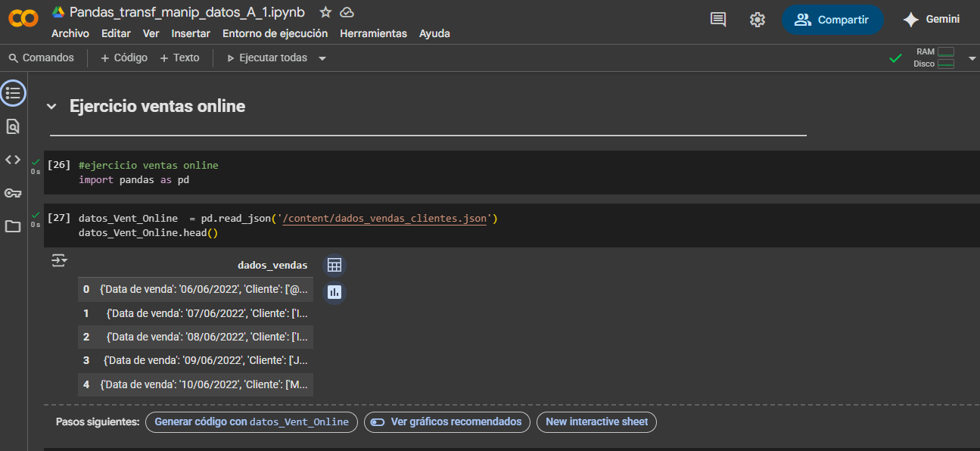Click the cell 27 output actions icon
Screen dimensions: 980x451
point(59,261)
